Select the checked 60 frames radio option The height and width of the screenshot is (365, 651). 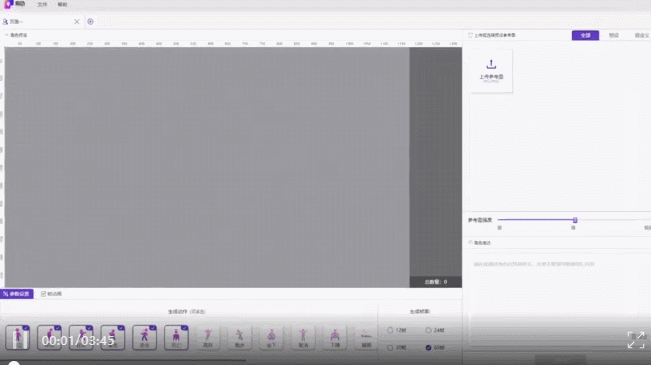[428, 348]
